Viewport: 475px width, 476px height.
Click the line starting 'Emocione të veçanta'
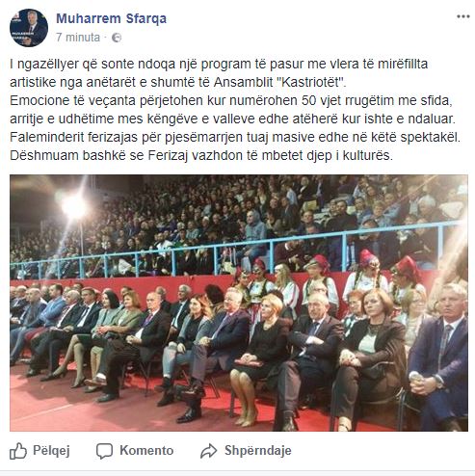point(231,101)
